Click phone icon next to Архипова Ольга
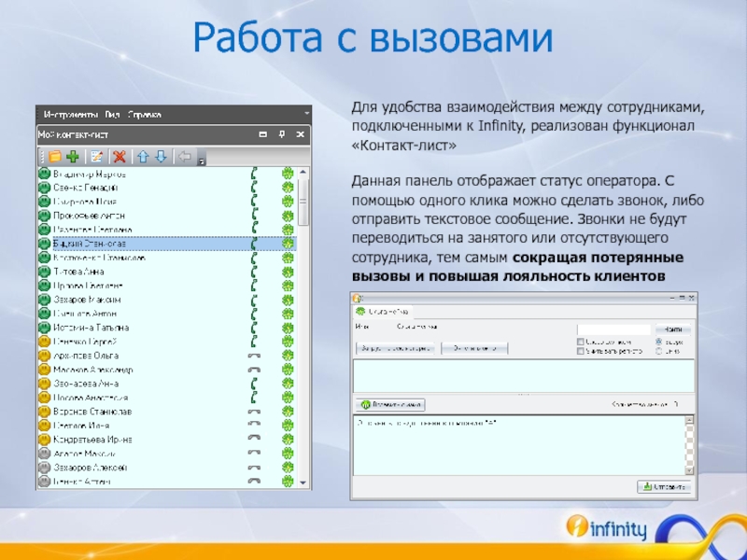The height and width of the screenshot is (560, 747). coord(253,356)
